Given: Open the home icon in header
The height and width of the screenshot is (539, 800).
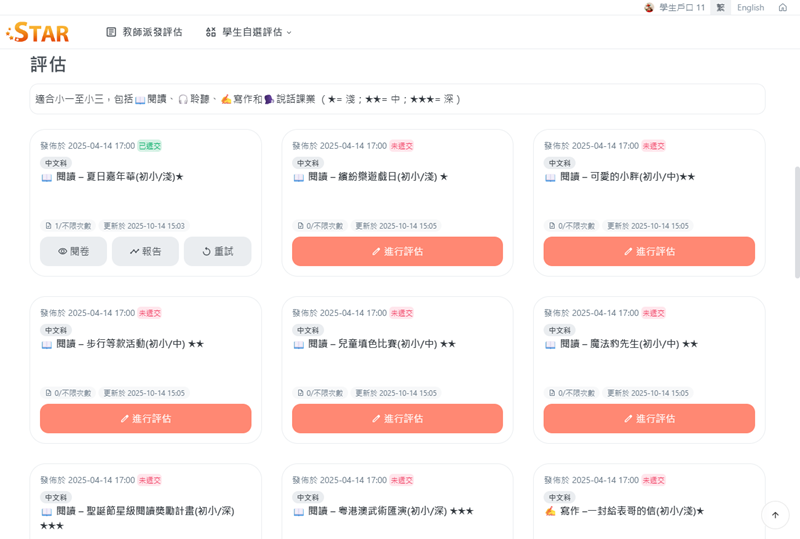Looking at the screenshot, I should click(782, 8).
